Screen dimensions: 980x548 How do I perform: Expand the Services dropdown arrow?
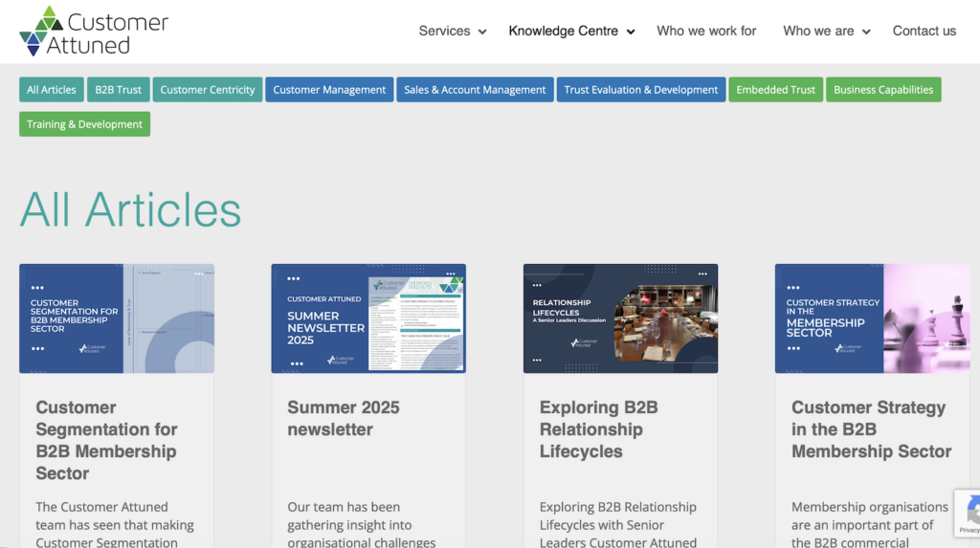point(482,32)
